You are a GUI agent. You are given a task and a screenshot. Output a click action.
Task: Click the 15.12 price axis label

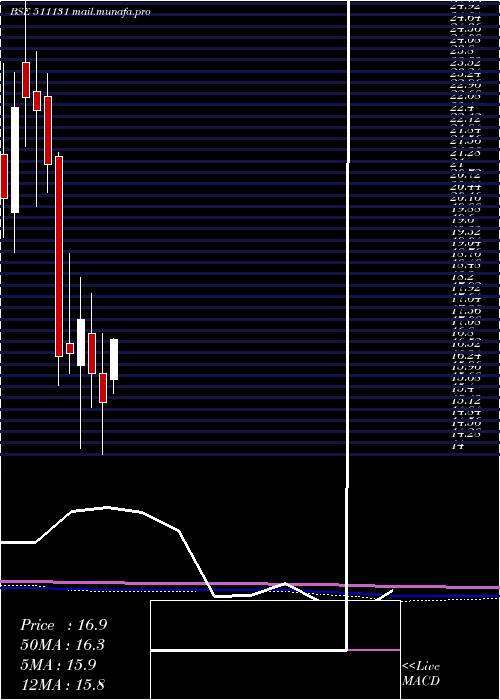coord(466,401)
